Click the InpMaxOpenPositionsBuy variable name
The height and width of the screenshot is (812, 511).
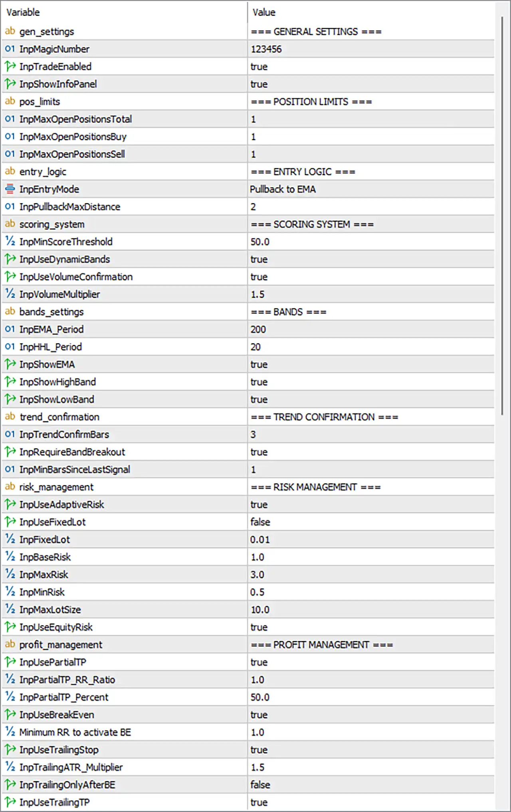coord(73,137)
